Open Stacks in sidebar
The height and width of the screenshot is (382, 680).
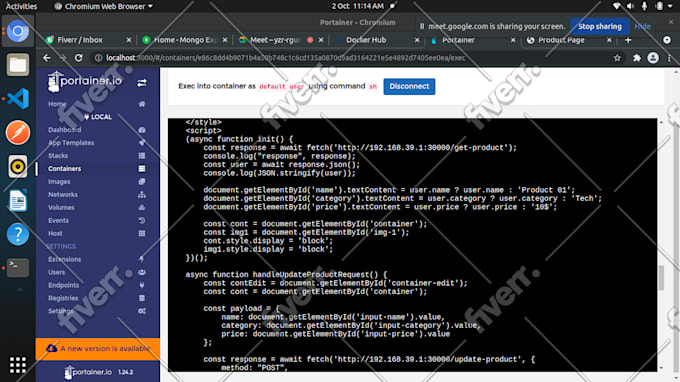pos(58,156)
